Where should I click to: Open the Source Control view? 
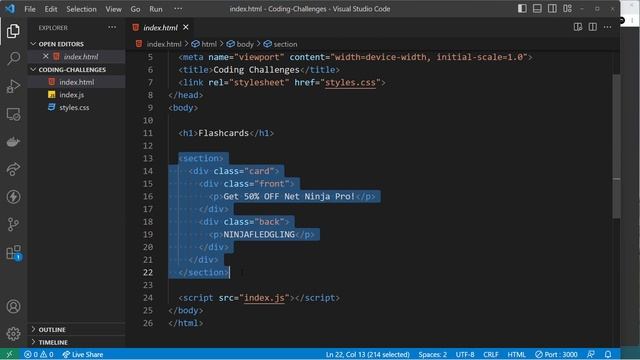(13, 224)
